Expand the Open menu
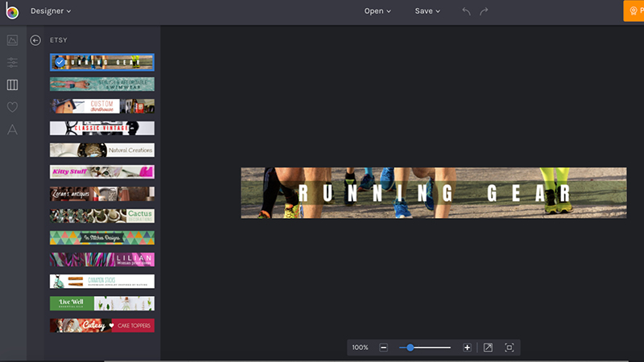644x362 pixels. point(378,11)
